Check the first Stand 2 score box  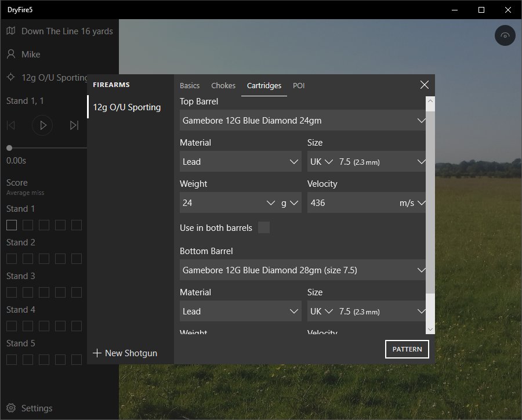[12, 259]
